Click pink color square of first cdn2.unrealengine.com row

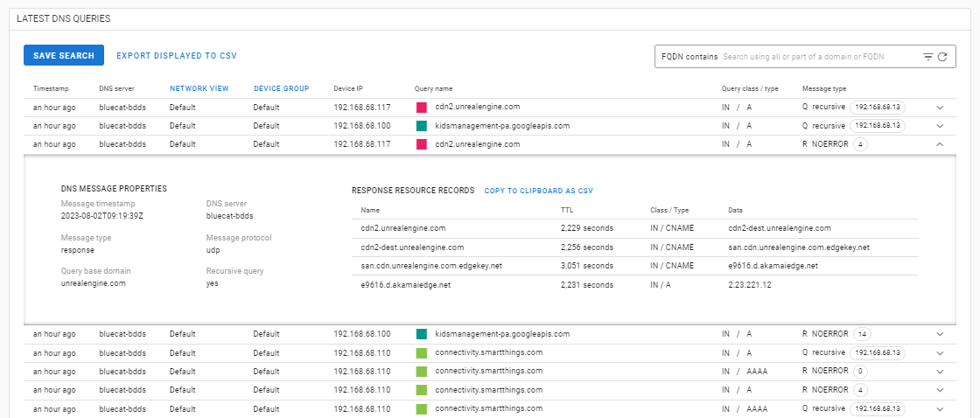[421, 108]
